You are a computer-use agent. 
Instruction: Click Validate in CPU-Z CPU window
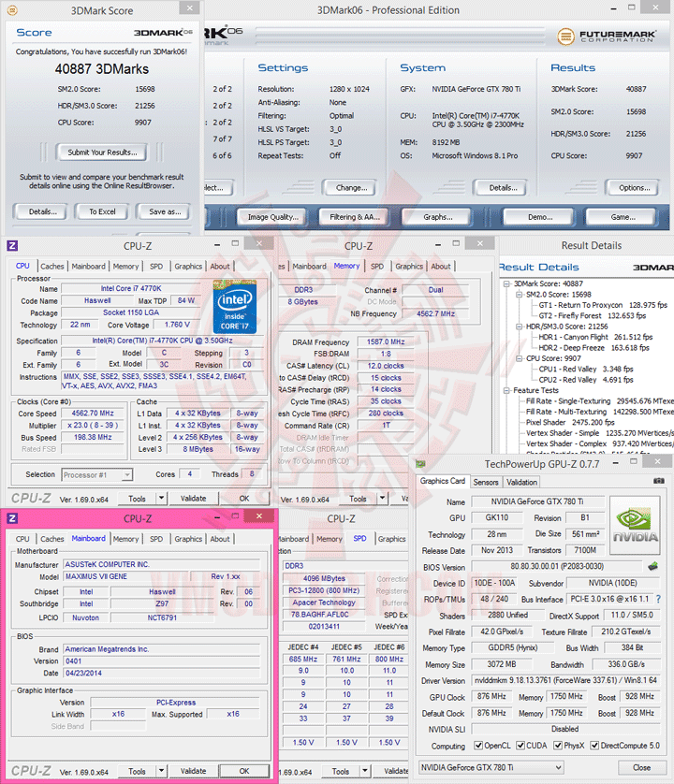point(193,498)
